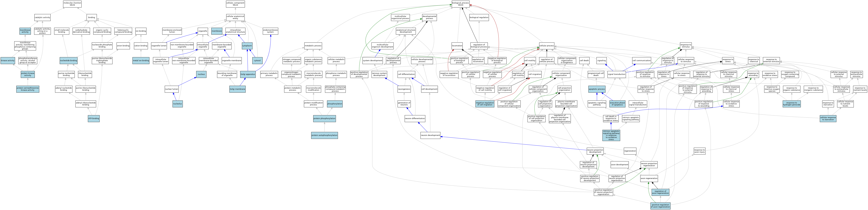Click the 'response to hydrogen peroxide' node
The image size is (868, 210).
tap(792, 104)
